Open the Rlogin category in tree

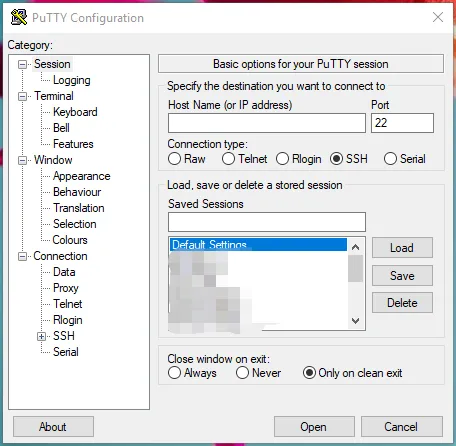68,320
